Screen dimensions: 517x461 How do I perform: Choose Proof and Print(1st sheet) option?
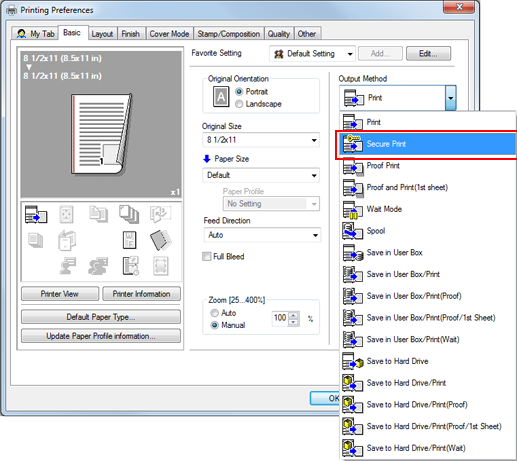click(407, 187)
